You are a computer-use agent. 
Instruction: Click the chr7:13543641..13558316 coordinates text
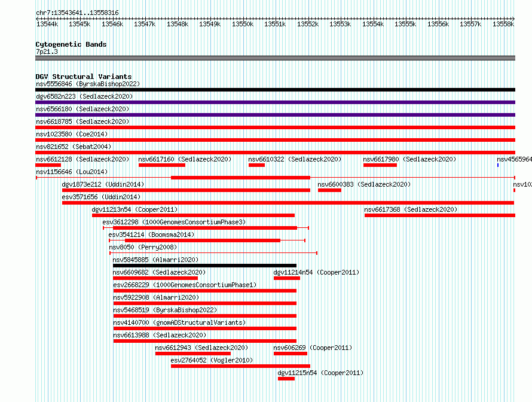click(77, 13)
